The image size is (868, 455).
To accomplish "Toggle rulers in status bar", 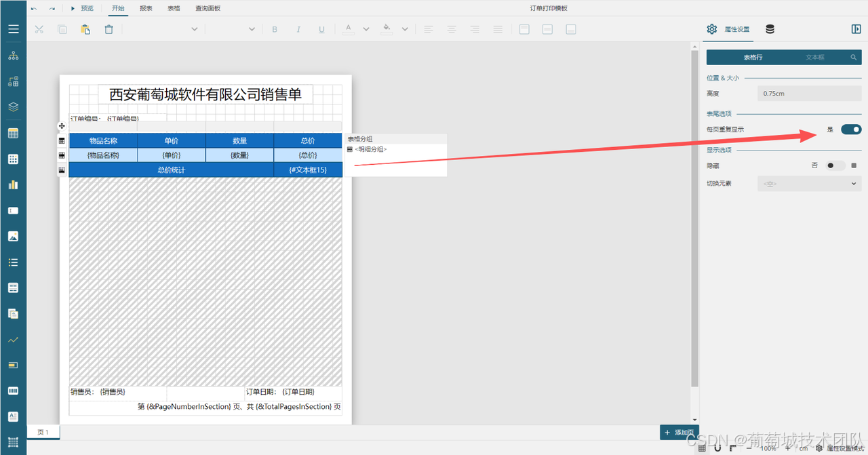I will (732, 448).
